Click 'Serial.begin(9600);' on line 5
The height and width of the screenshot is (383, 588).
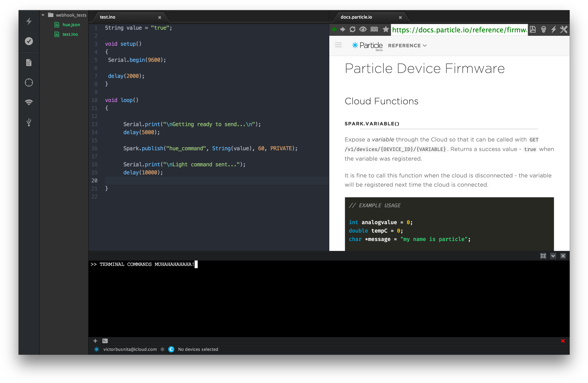coord(137,60)
